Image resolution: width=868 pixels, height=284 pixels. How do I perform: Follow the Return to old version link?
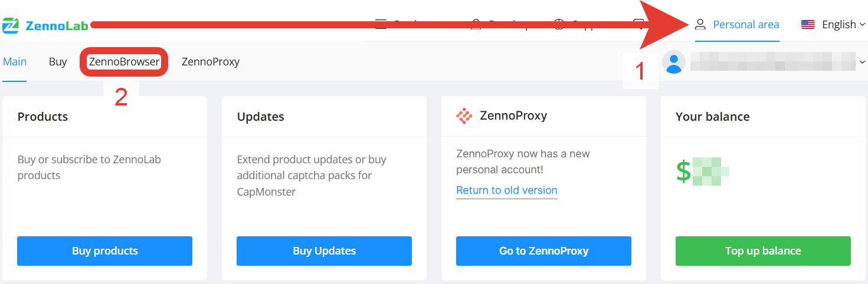pos(507,190)
